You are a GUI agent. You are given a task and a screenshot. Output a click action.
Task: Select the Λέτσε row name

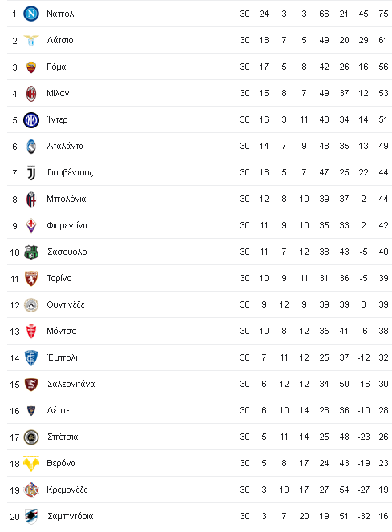tap(59, 410)
